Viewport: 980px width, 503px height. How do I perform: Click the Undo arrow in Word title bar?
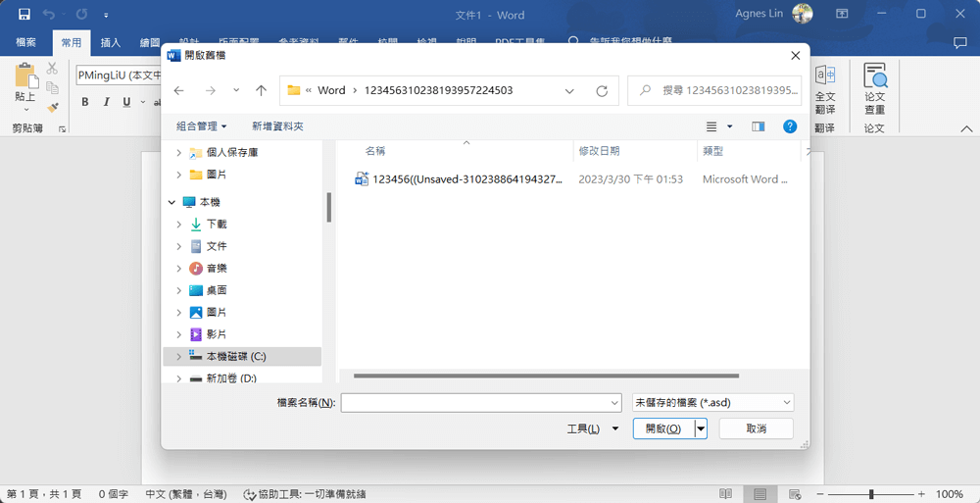coord(51,14)
